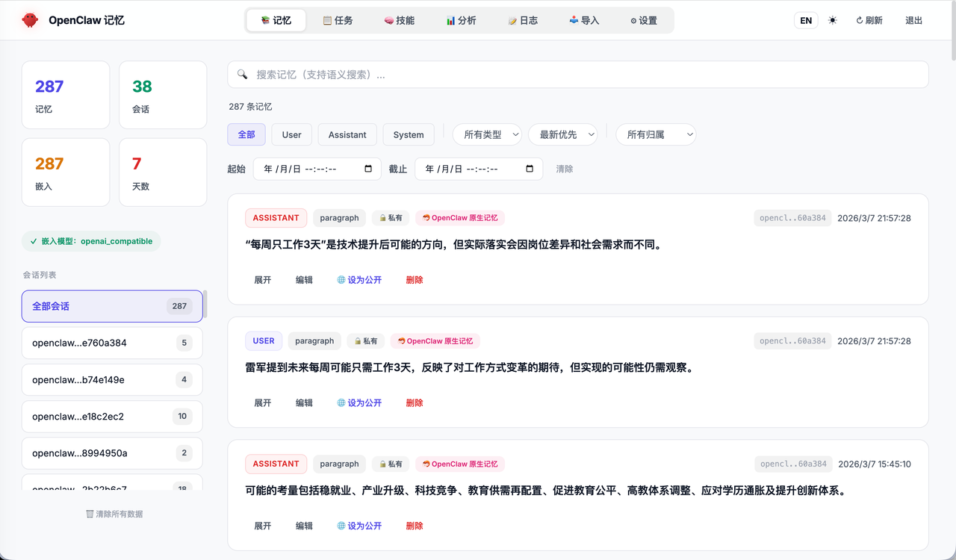Click the OpenClaw lobster logo
This screenshot has width=956, height=560.
coord(29,20)
